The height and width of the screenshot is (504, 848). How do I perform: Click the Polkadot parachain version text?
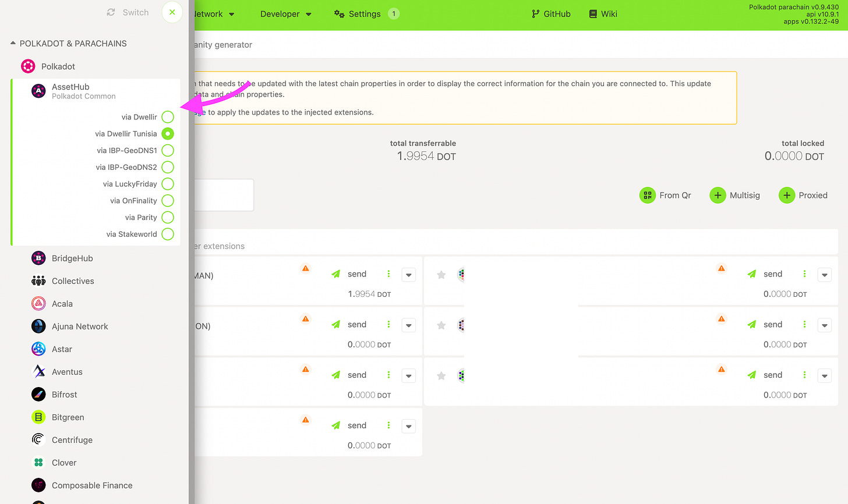(x=794, y=7)
